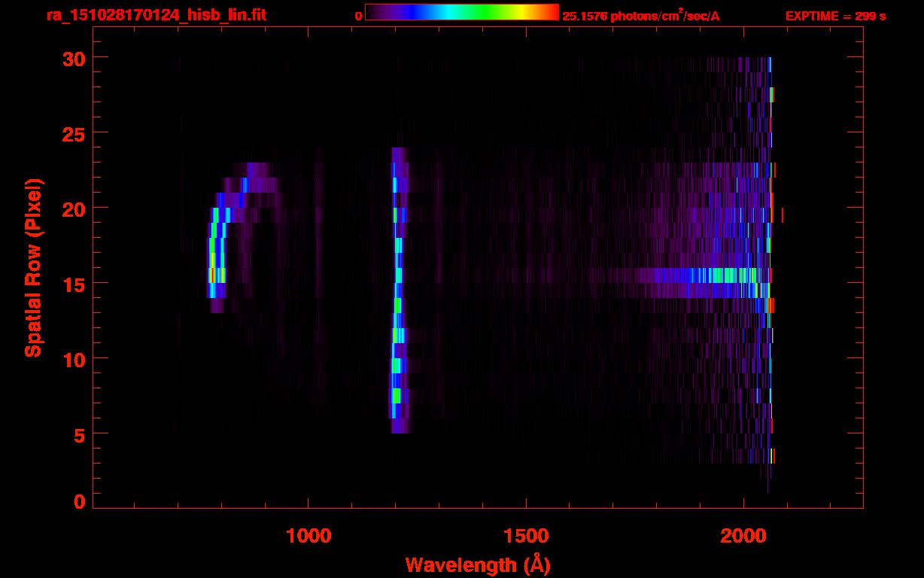Viewport: 924px width, 578px height.
Task: Click the vertical emission line near 1200 Å
Action: (x=398, y=291)
